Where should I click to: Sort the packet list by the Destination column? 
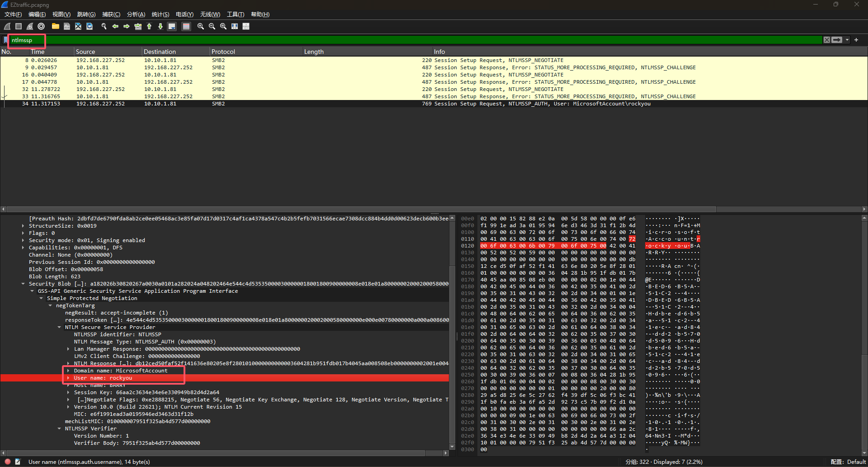tap(176, 52)
